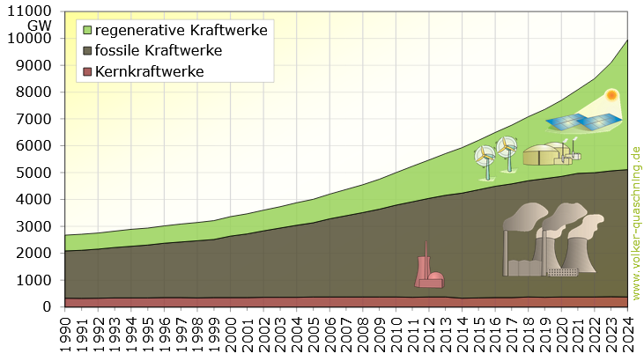Select the year 1990 on the x-axis
The width and height of the screenshot is (644, 361).
click(x=65, y=334)
